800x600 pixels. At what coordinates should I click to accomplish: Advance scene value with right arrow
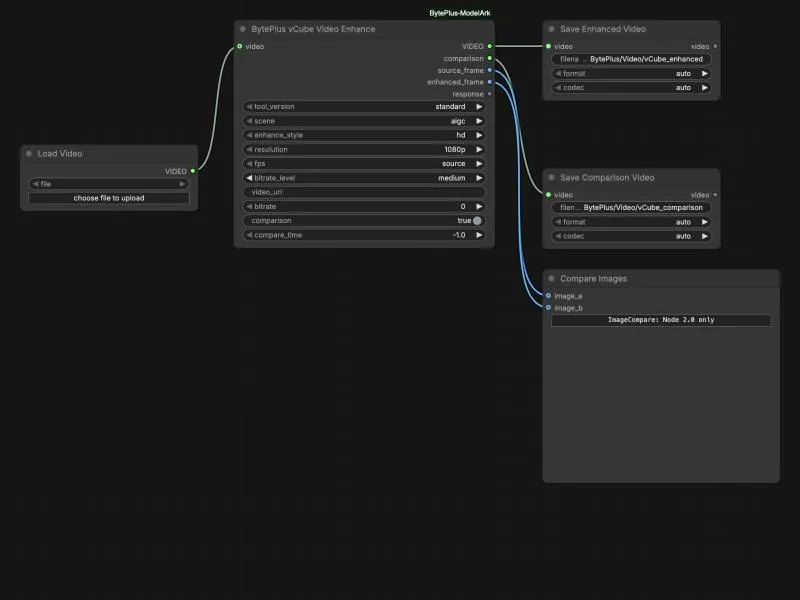pyautogui.click(x=479, y=121)
